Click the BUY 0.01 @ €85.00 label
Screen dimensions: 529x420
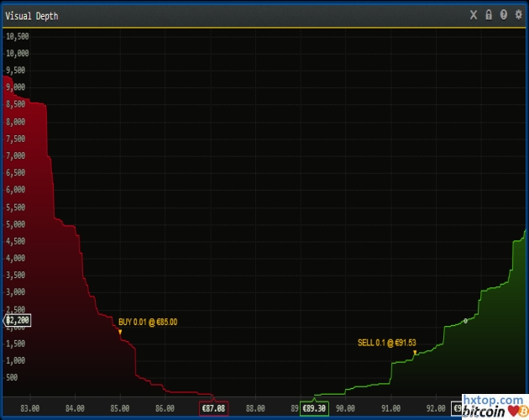tap(148, 322)
